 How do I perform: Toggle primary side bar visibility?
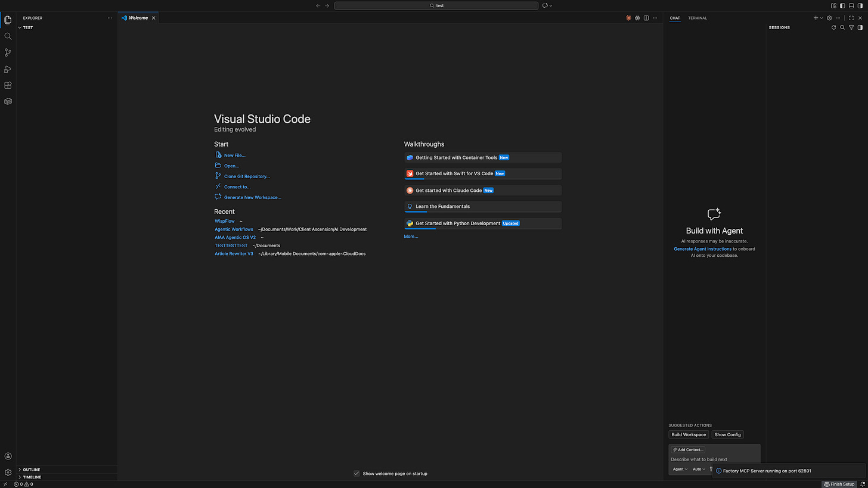[842, 5]
